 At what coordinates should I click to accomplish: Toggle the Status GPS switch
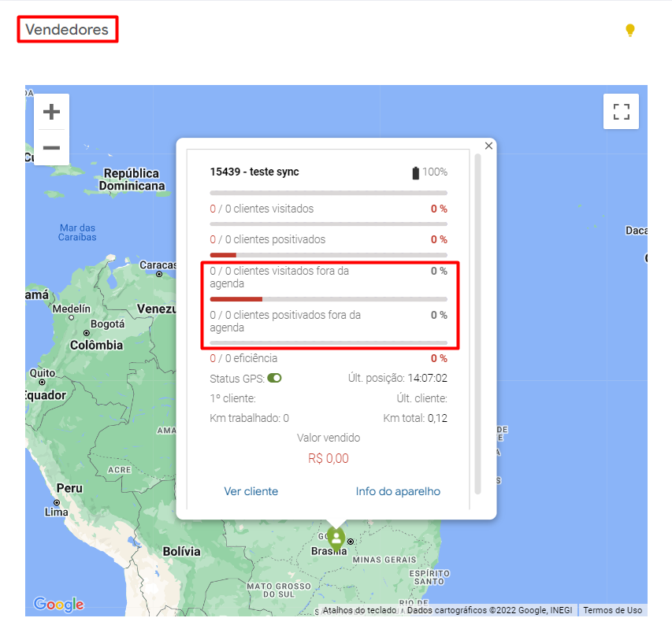click(x=274, y=378)
